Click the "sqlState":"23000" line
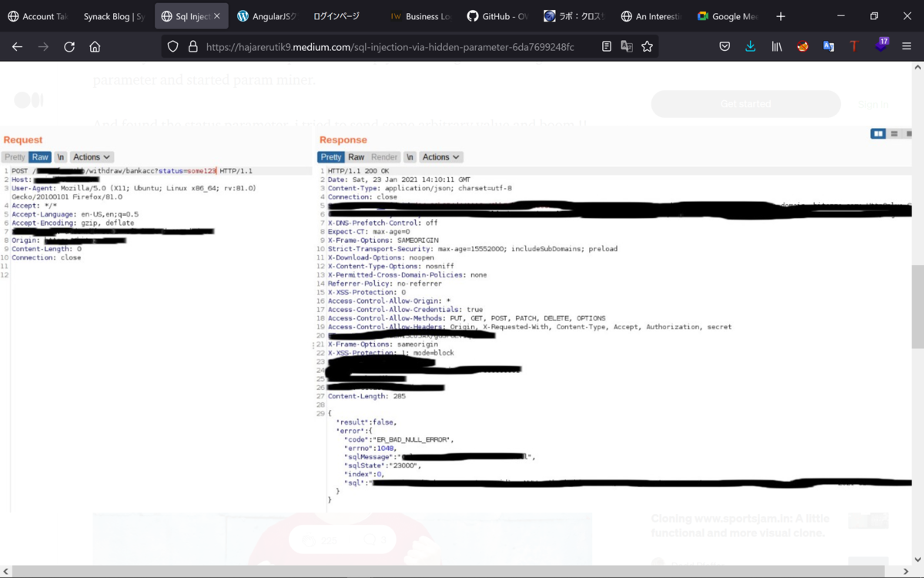 tap(383, 465)
